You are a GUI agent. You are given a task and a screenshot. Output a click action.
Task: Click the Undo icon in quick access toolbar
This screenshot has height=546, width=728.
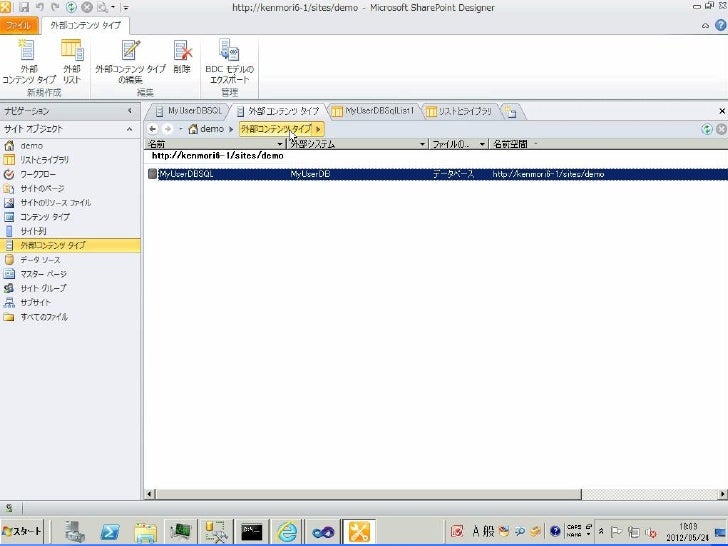click(40, 7)
